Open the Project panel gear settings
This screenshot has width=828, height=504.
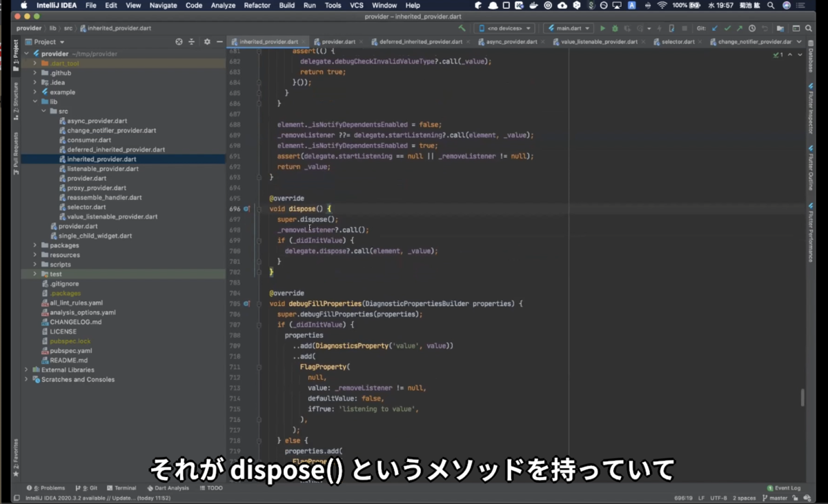pyautogui.click(x=207, y=41)
